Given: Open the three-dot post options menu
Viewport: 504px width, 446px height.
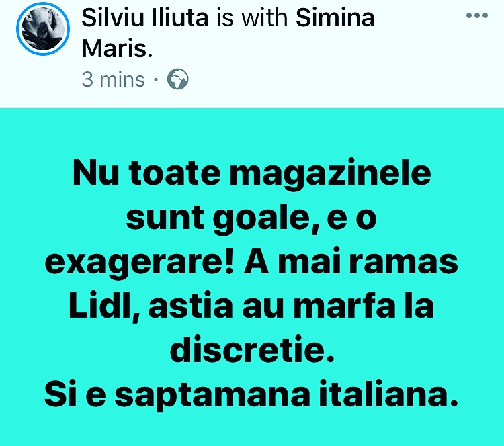Looking at the screenshot, I should click(477, 15).
